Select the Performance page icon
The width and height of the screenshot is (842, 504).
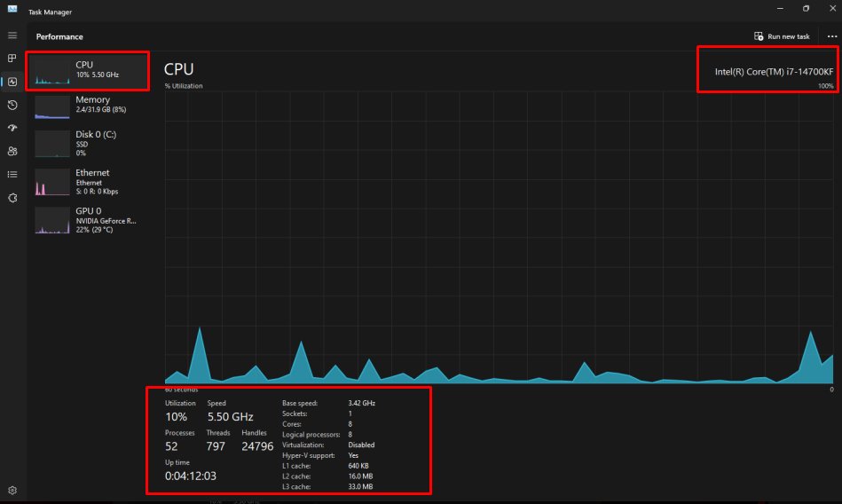click(x=12, y=82)
